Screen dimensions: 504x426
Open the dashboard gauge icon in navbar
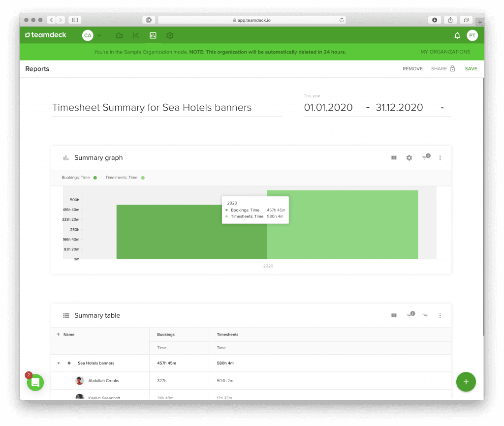pyautogui.click(x=119, y=35)
